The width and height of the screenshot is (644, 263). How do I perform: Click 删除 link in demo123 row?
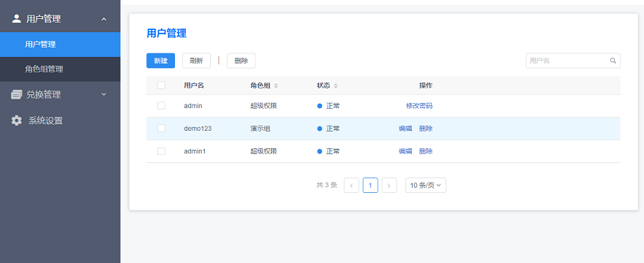[425, 129]
